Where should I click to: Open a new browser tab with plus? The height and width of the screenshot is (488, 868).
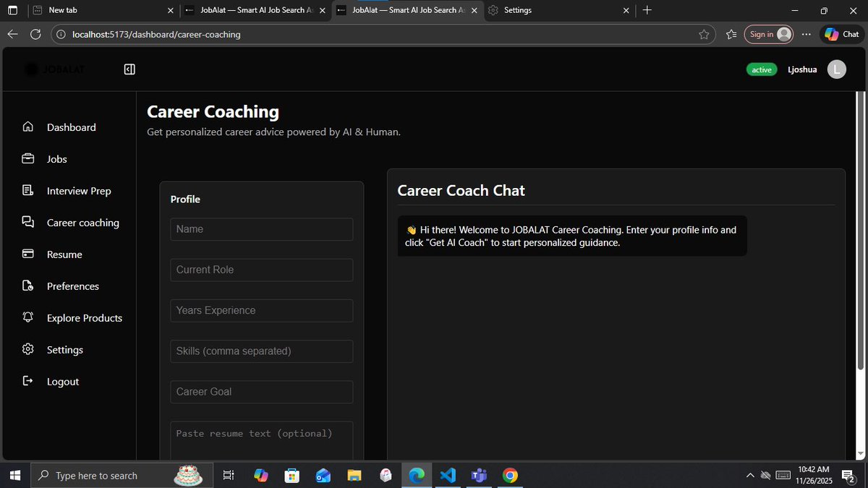pyautogui.click(x=647, y=10)
